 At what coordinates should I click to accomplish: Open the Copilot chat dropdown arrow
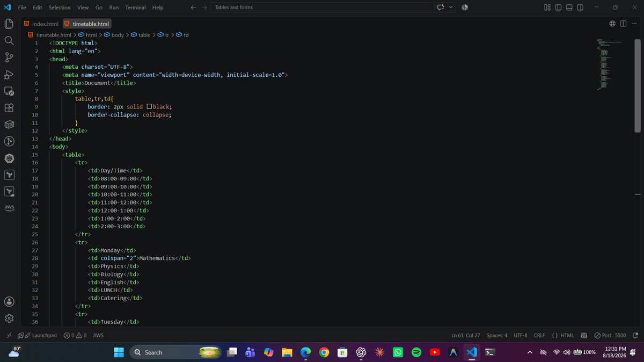click(451, 8)
